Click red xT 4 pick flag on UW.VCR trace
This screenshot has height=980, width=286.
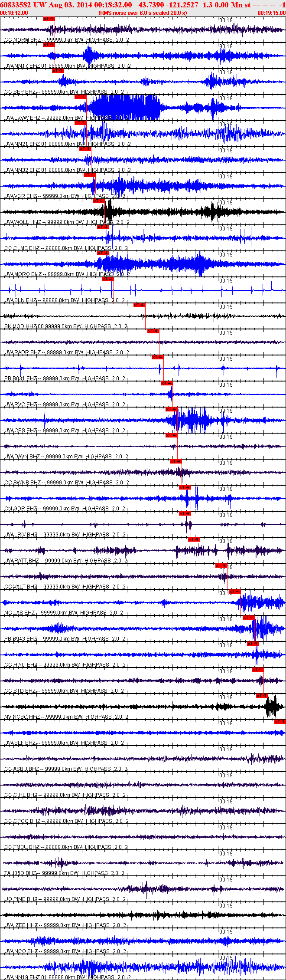click(x=89, y=175)
